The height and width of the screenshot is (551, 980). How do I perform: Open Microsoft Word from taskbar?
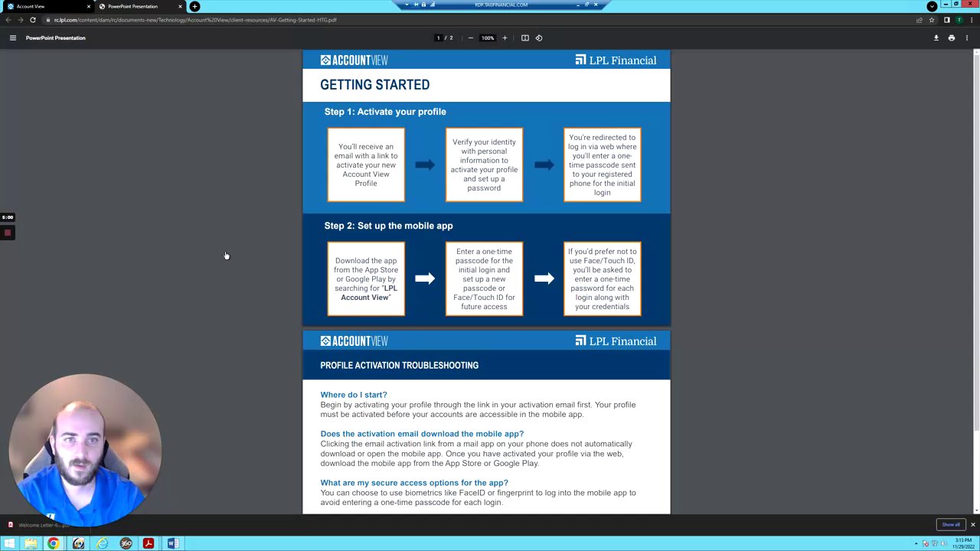point(172,543)
